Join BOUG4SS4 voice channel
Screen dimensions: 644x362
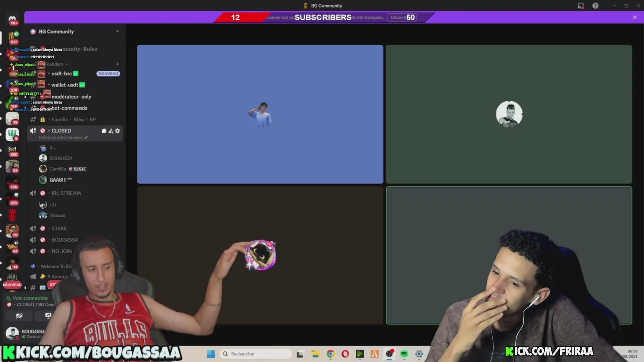tap(64, 240)
